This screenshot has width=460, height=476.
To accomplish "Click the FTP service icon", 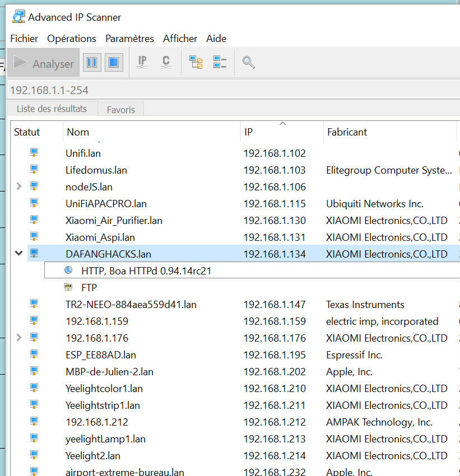I will [x=68, y=287].
